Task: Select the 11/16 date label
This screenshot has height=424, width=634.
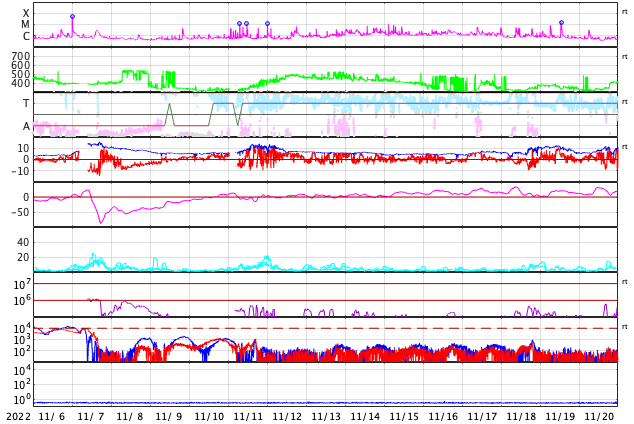Action: click(443, 416)
